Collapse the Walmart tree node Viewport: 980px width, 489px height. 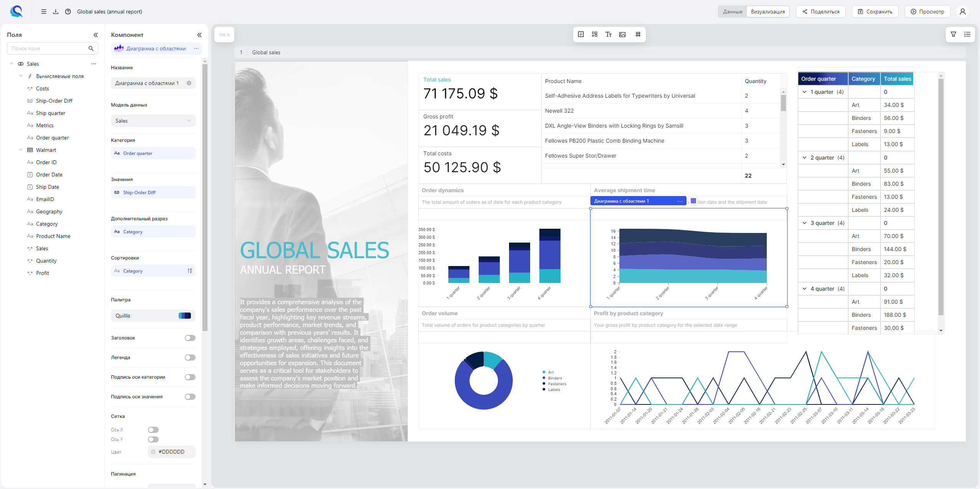[21, 150]
